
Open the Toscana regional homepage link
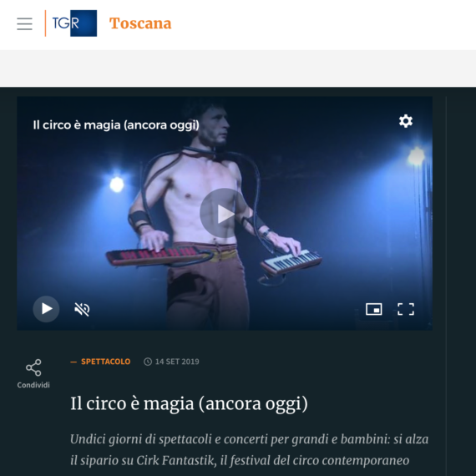[140, 23]
